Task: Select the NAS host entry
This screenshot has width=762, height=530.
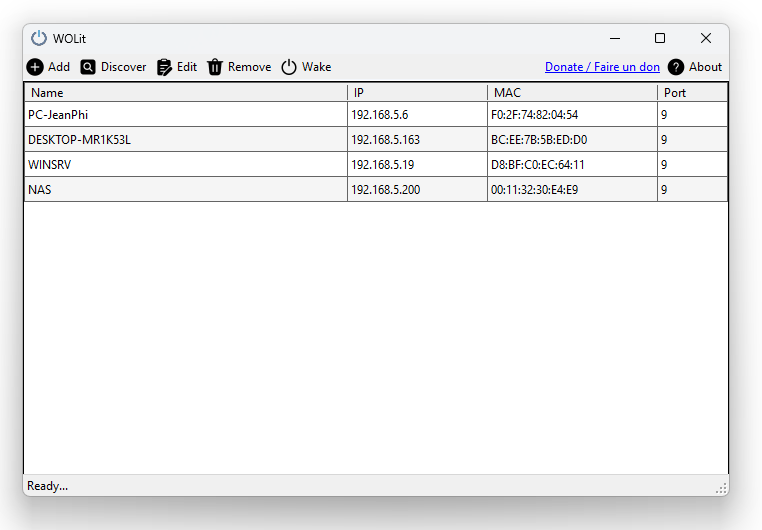Action: [40, 190]
